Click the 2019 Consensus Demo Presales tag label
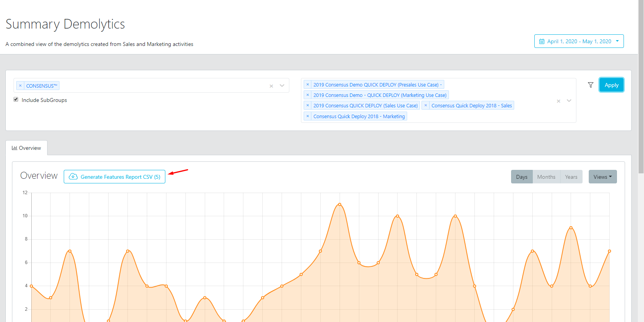Viewport: 644px width, 322px height. (377, 85)
